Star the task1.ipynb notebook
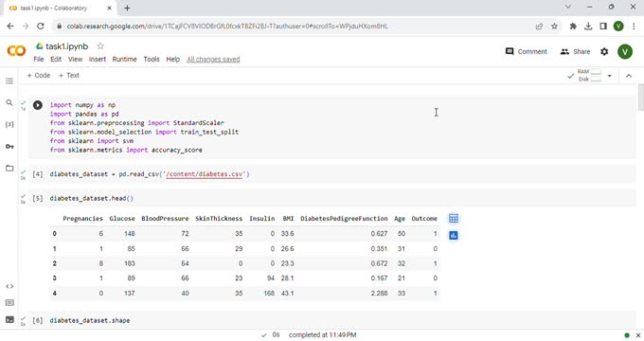This screenshot has height=341, width=644. click(x=100, y=46)
